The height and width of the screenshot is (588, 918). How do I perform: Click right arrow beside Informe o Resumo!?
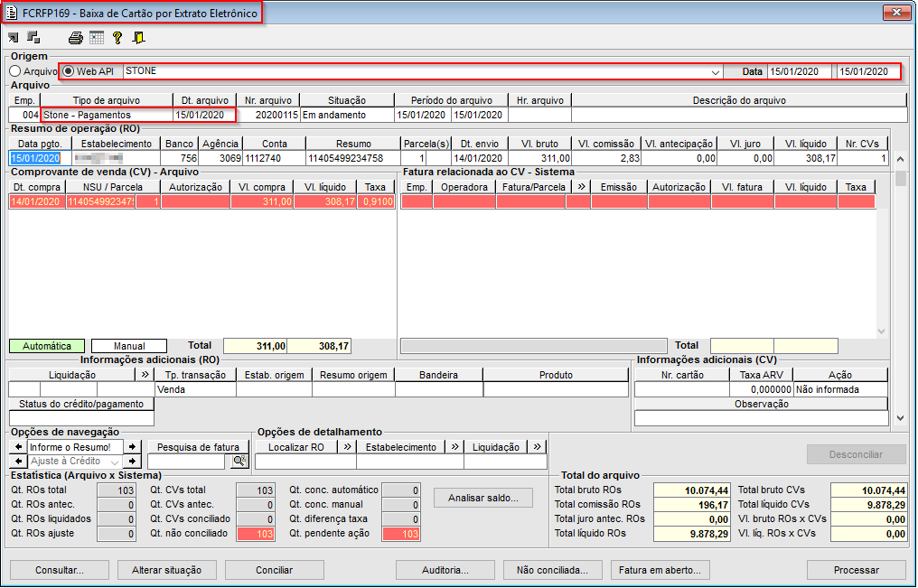tap(132, 447)
